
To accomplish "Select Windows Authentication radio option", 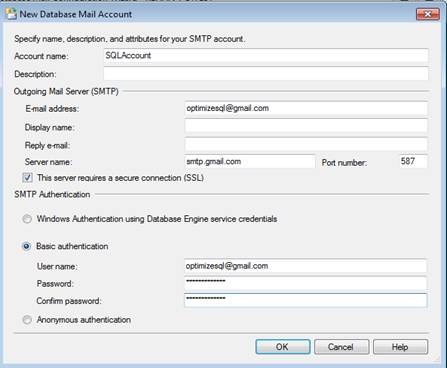I will click(x=27, y=219).
